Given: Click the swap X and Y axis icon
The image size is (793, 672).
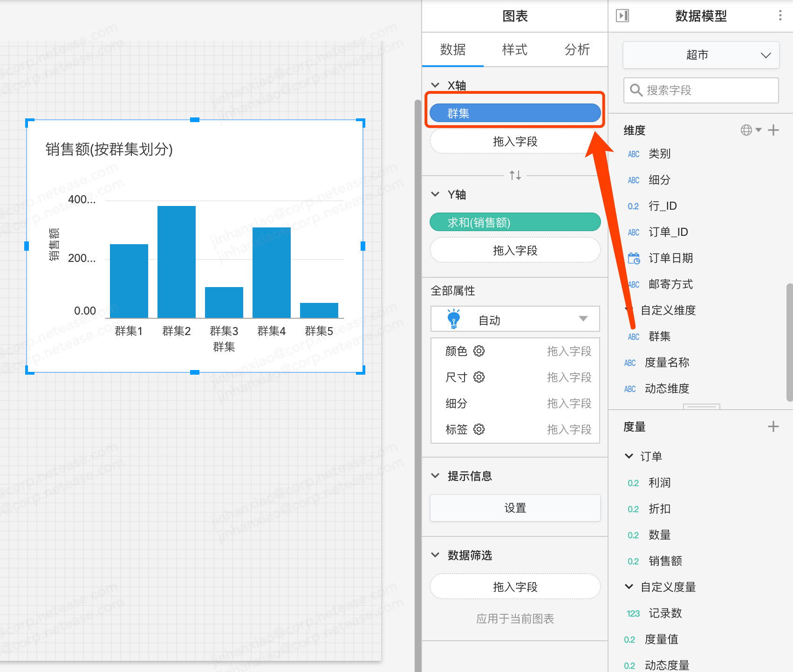Looking at the screenshot, I should coord(515,175).
